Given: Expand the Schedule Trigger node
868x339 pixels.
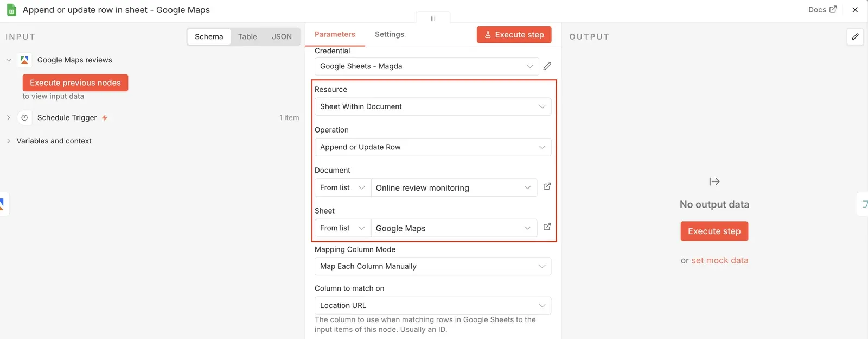Looking at the screenshot, I should point(9,117).
